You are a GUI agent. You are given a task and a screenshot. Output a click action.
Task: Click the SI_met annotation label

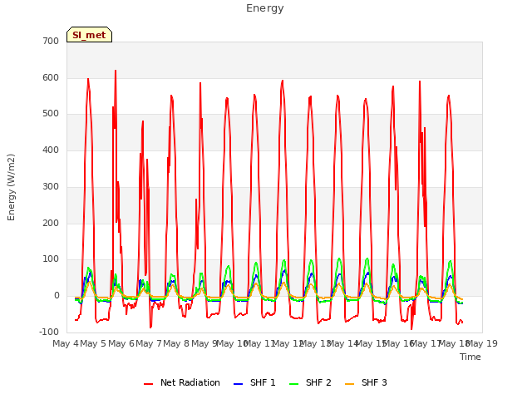point(89,35)
